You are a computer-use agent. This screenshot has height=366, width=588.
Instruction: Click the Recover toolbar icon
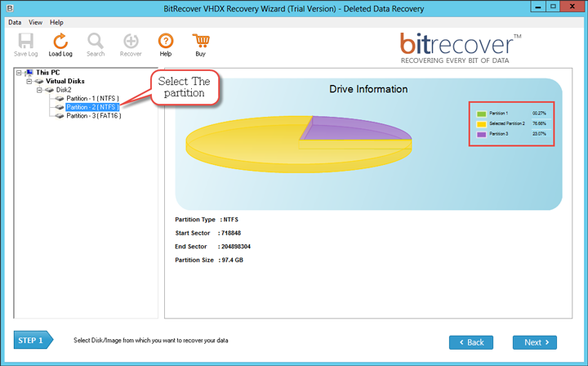point(131,41)
